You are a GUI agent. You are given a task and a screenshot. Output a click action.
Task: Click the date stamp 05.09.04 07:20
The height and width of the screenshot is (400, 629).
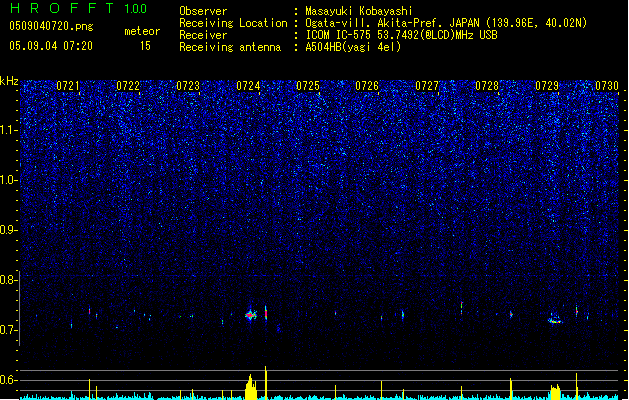tap(51, 46)
